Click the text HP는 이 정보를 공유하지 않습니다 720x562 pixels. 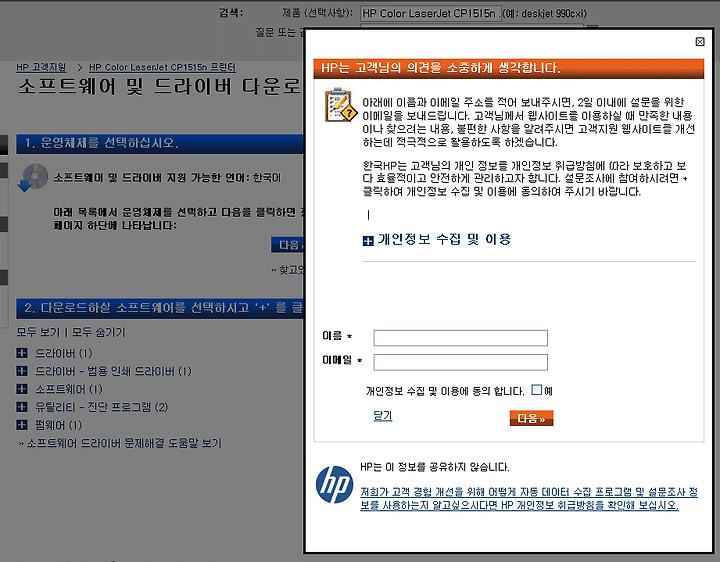click(x=435, y=467)
